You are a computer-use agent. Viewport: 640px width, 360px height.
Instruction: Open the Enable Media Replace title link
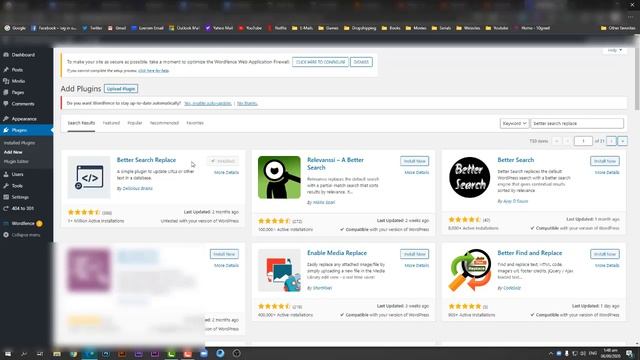coord(337,253)
